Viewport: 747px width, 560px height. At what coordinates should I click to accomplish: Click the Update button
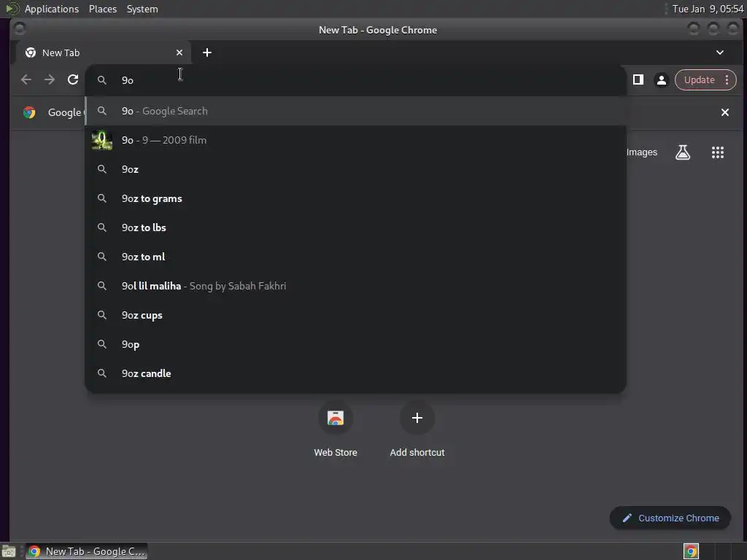699,80
